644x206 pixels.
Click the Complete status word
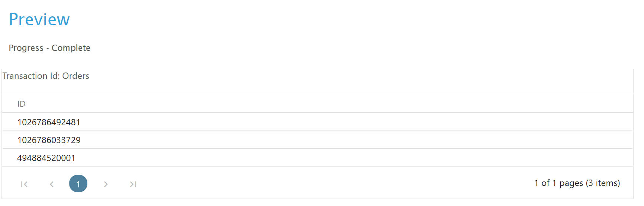click(71, 48)
